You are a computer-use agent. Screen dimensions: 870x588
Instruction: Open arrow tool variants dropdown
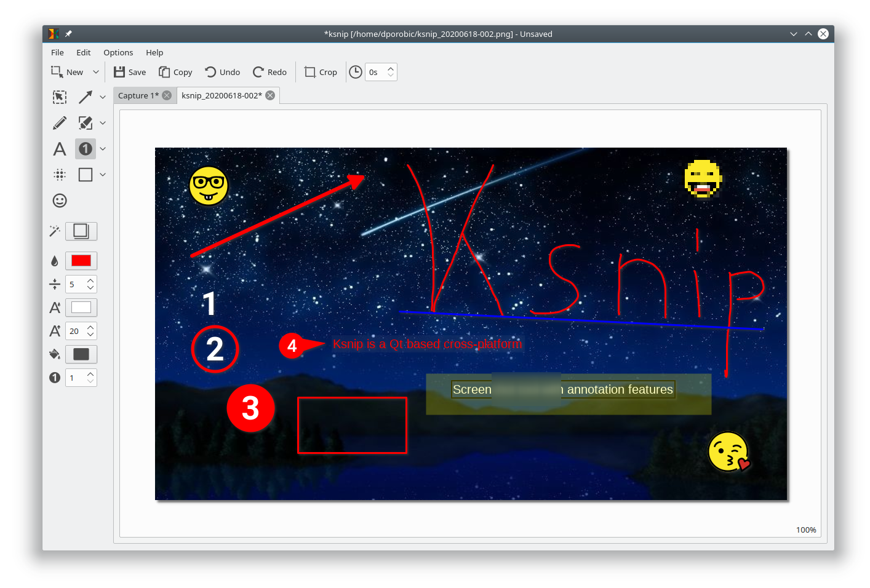(103, 97)
